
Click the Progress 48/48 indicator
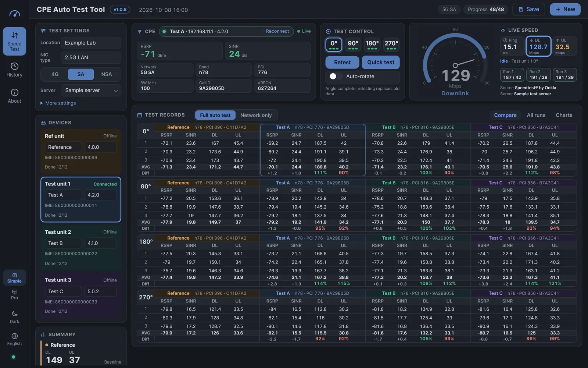pos(486,9)
